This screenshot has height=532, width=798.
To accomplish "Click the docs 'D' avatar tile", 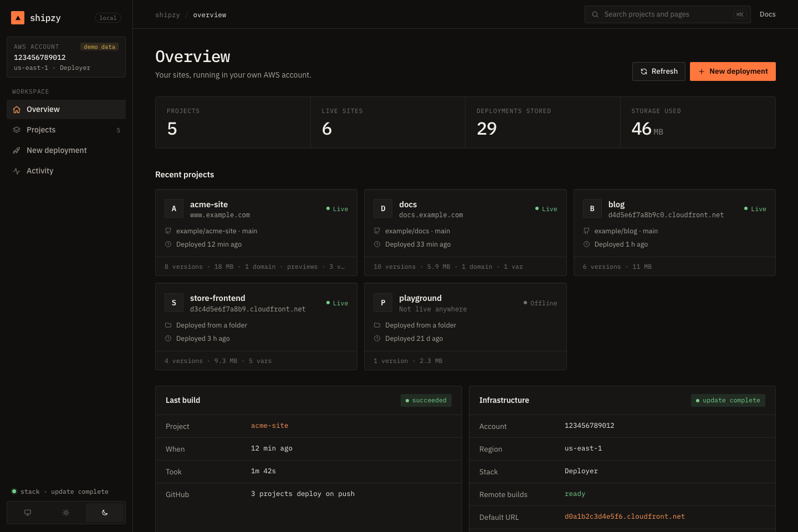I will pyautogui.click(x=383, y=208).
